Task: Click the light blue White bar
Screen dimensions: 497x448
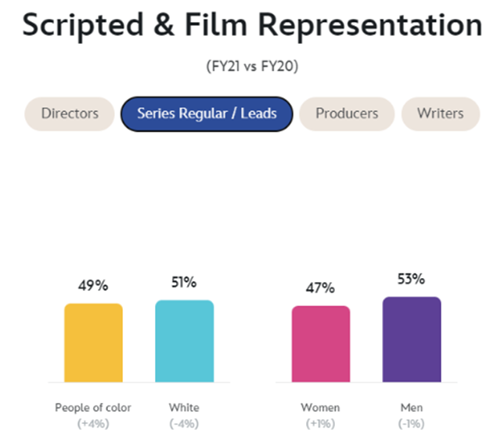Action: tap(185, 341)
